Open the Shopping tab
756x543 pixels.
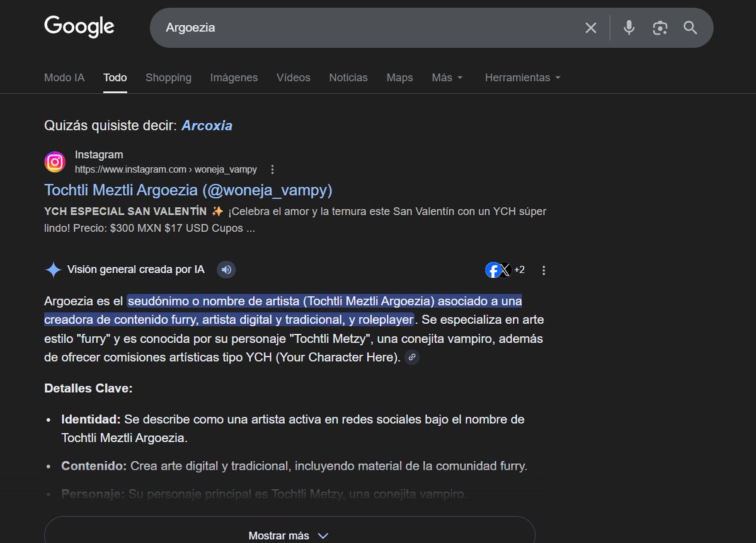point(168,77)
